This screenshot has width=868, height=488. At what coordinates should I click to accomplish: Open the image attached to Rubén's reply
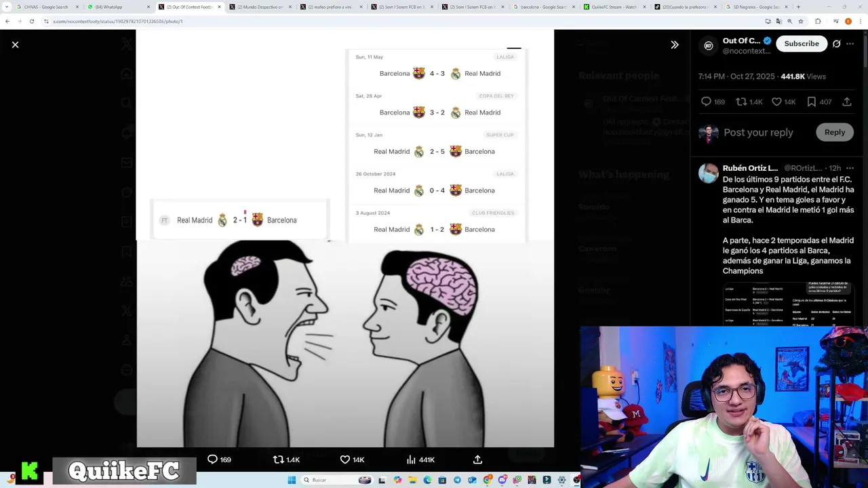point(788,304)
